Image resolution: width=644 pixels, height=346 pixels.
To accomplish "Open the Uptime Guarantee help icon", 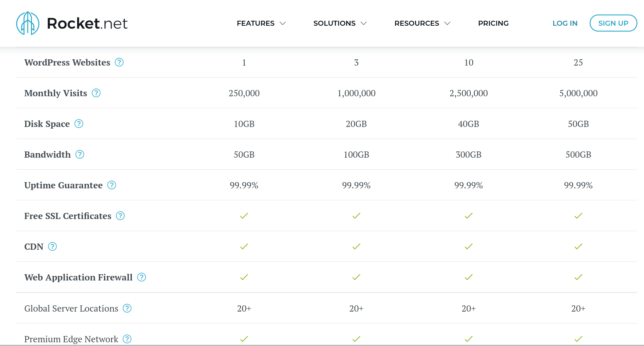I will point(112,185).
